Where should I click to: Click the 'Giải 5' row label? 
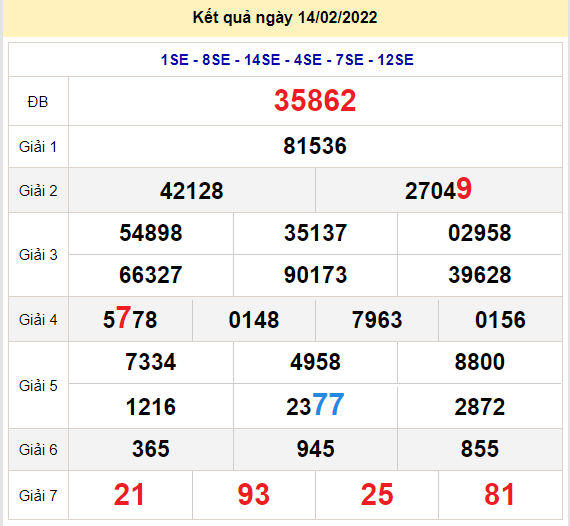pos(38,386)
